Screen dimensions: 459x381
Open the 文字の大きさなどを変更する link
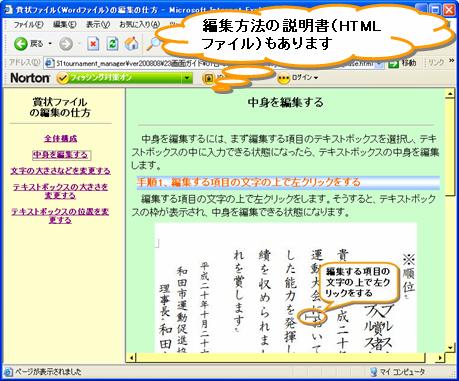click(60, 171)
